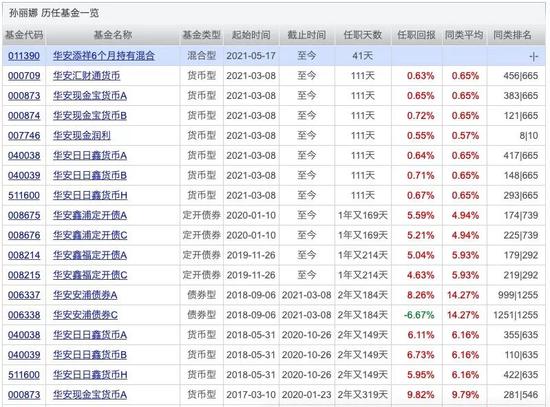Select the 2年又319天 tenure cell
Image resolution: width=550 pixels, height=407 pixels.
click(363, 395)
